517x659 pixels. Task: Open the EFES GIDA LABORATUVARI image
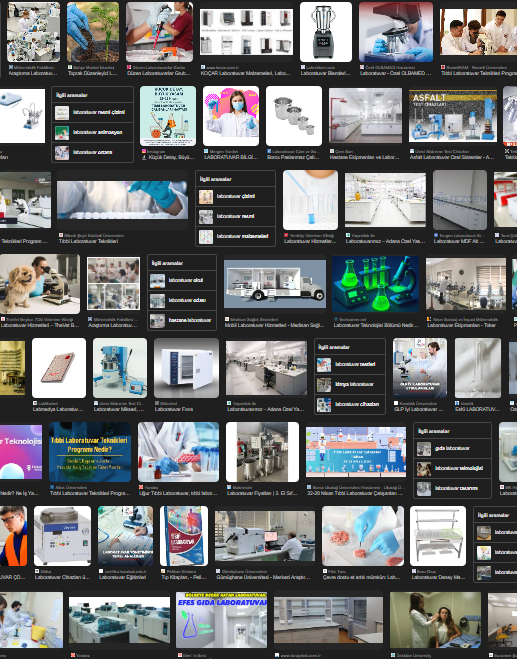coord(221,620)
